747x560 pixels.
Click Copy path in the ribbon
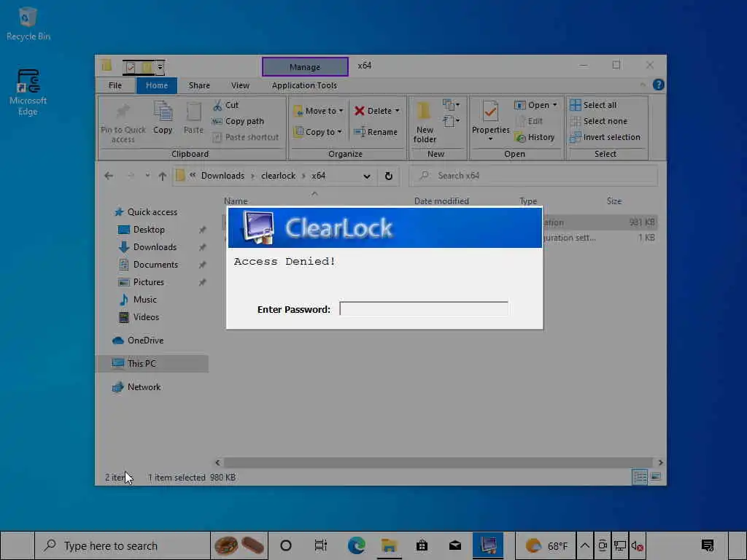[x=239, y=121]
